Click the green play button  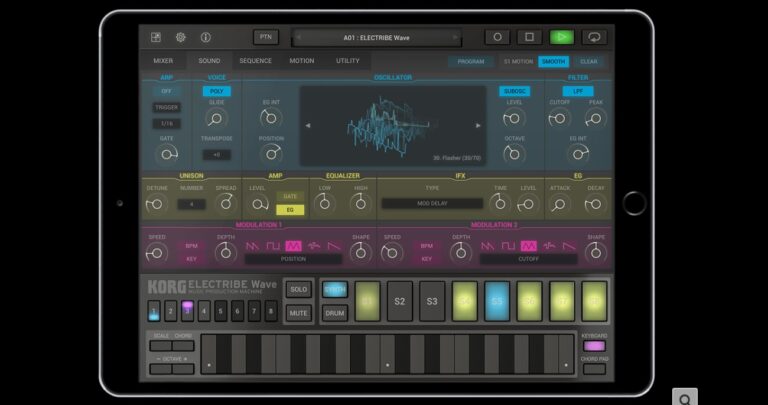562,37
